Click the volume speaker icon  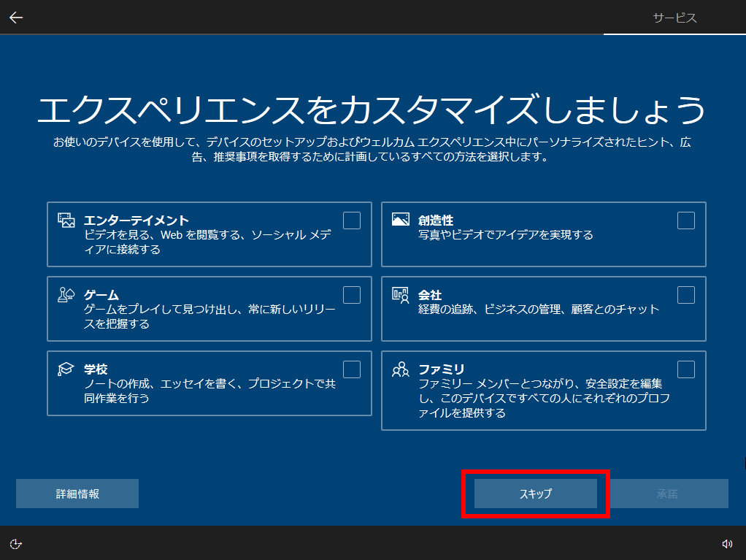tap(727, 543)
